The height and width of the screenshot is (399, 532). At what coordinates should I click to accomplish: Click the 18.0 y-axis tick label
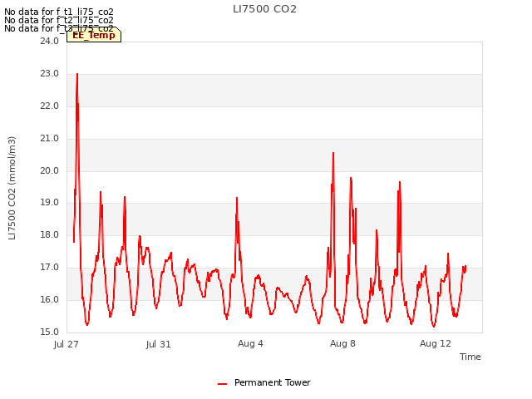tap(50, 234)
